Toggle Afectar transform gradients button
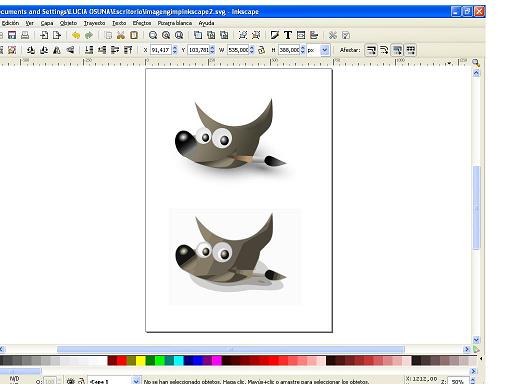 (x=397, y=50)
